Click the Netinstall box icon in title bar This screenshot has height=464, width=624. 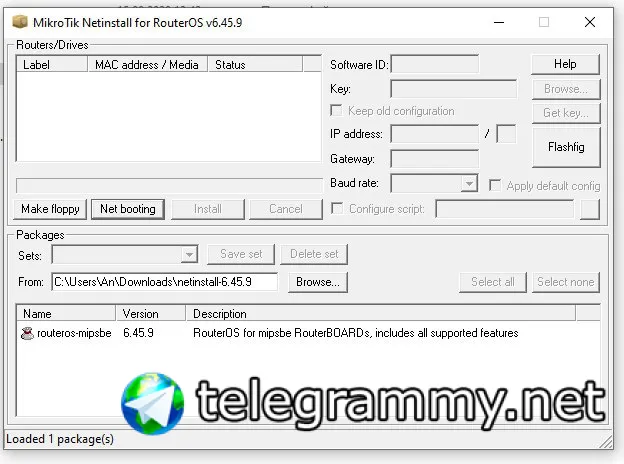coord(20,22)
